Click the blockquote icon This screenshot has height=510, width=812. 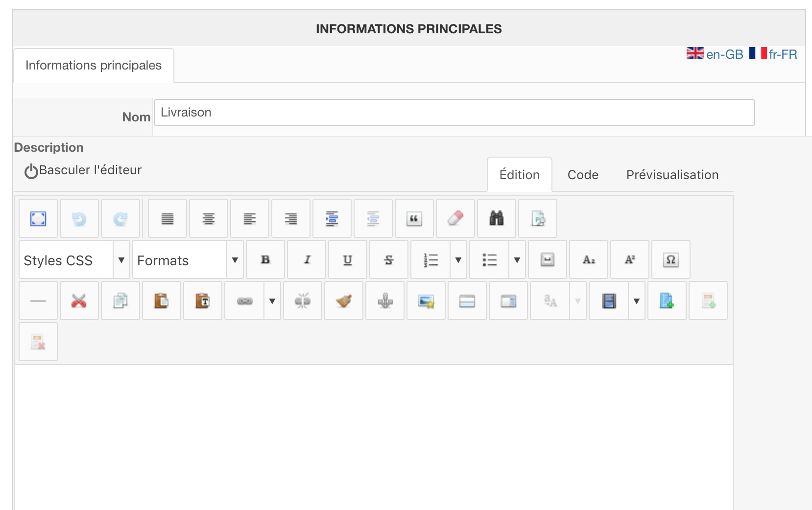pyautogui.click(x=414, y=218)
